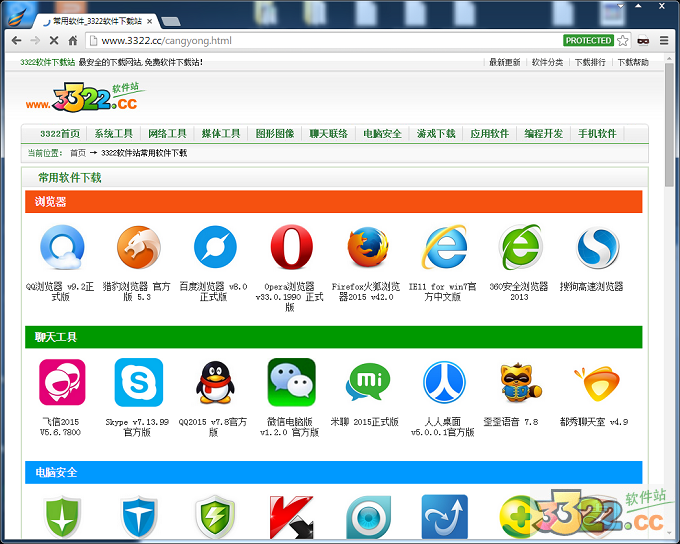Open the 360安全浏览器 2013 icon

click(520, 247)
